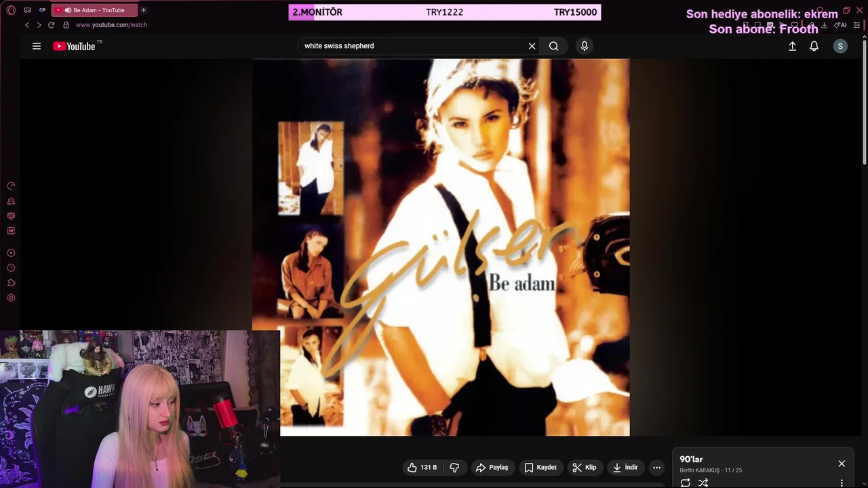Reload the current page
The image size is (868, 488).
(51, 25)
